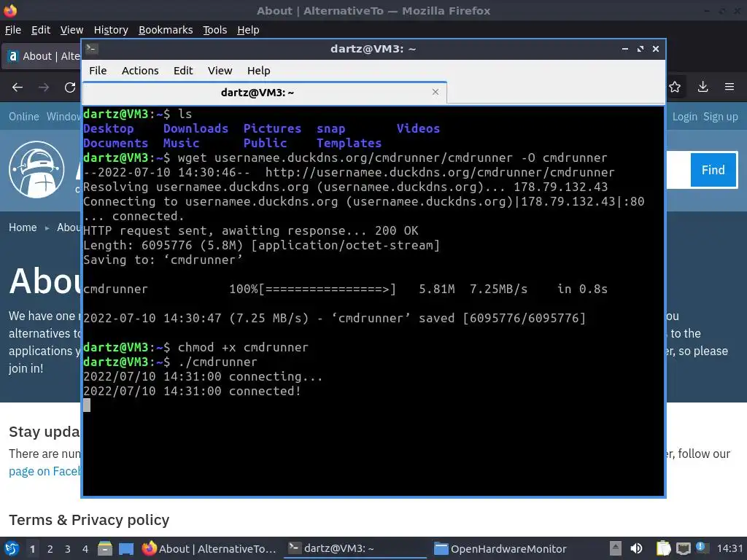Close the terminal window
This screenshot has width=747, height=560.
click(656, 49)
